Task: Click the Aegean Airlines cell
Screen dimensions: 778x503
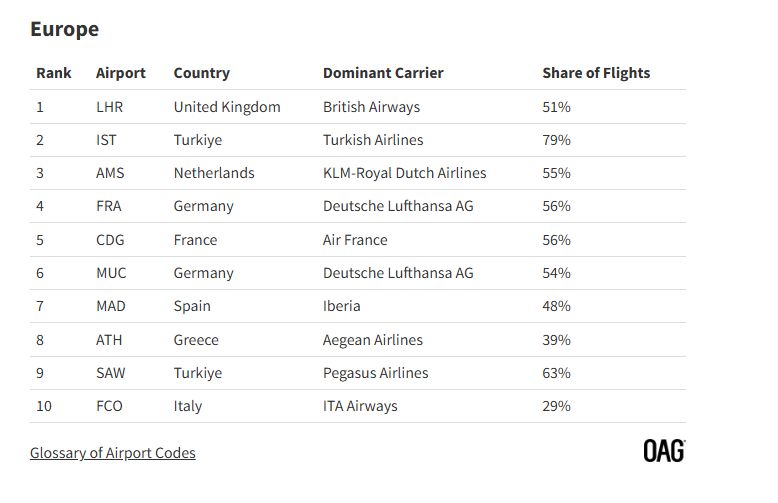Action: pyautogui.click(x=373, y=340)
